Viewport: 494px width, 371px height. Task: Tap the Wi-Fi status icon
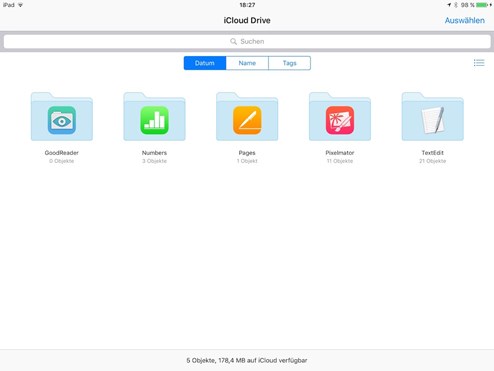tap(20, 5)
